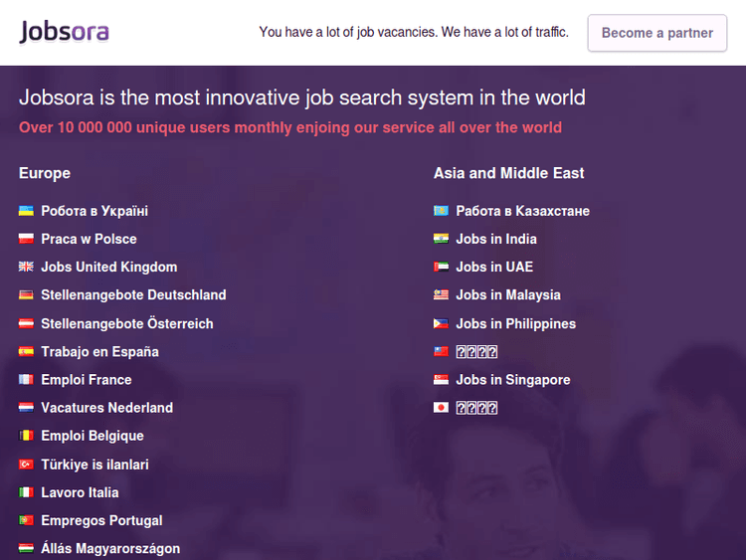Click the Italy flag icon
Viewport: 746px width, 560px height.
tap(26, 492)
